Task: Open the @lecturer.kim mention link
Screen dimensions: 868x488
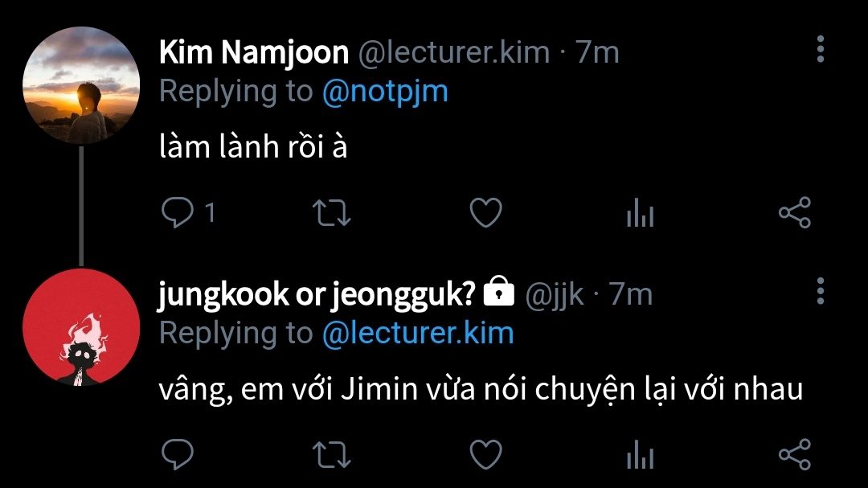Action: (x=417, y=333)
